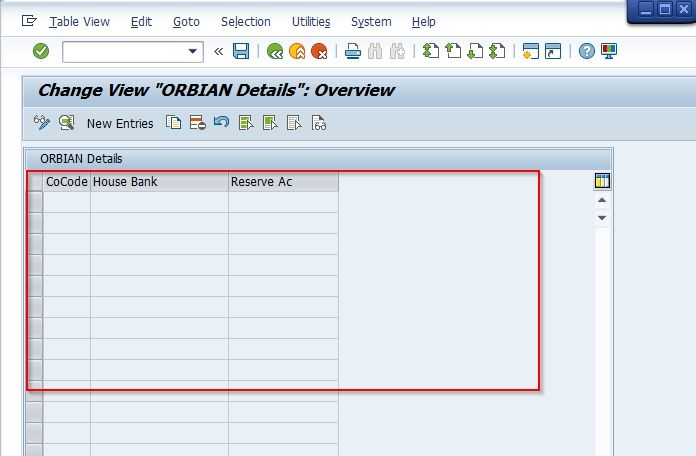
Task: Select the first row selector box
Action: [35, 202]
